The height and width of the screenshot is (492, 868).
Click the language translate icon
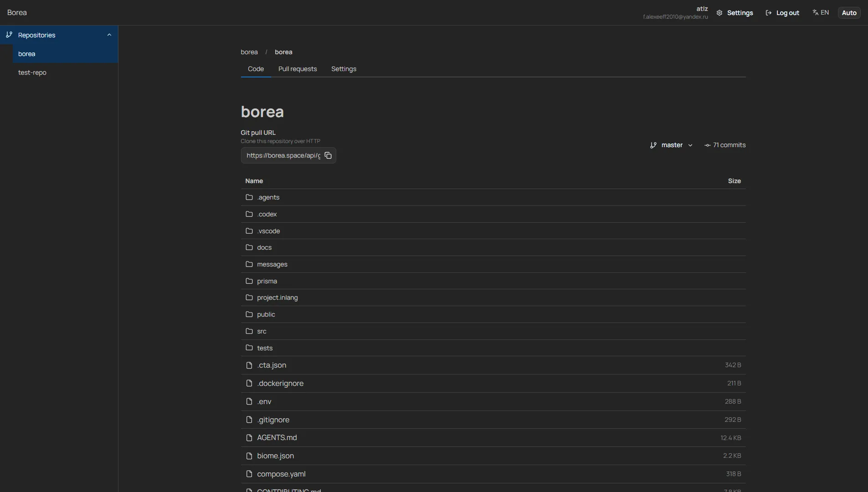point(816,12)
